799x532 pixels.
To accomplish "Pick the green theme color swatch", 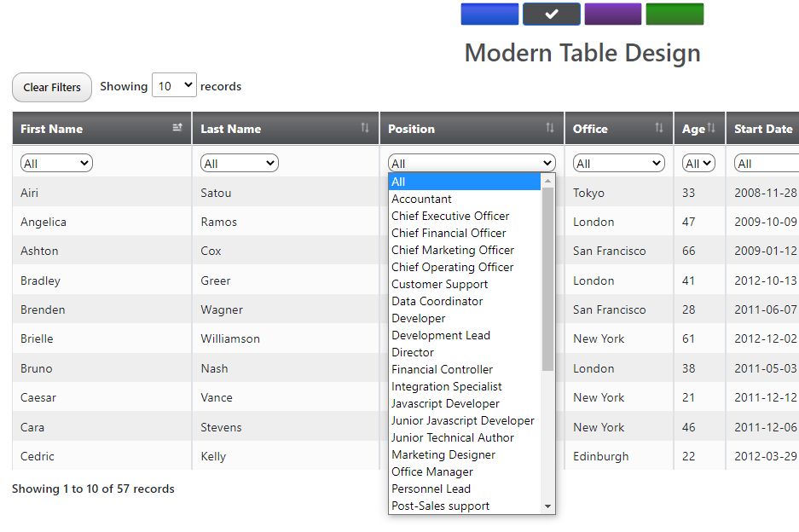I will 675,14.
